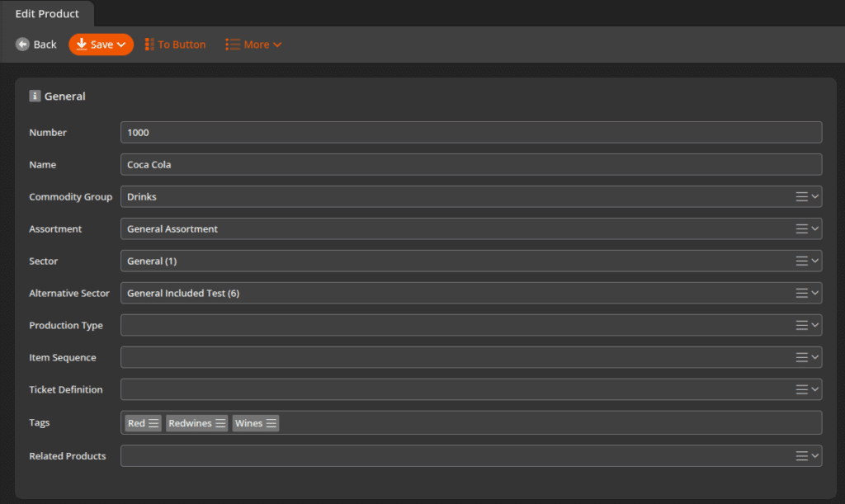Click into the Number input field

pyautogui.click(x=470, y=132)
